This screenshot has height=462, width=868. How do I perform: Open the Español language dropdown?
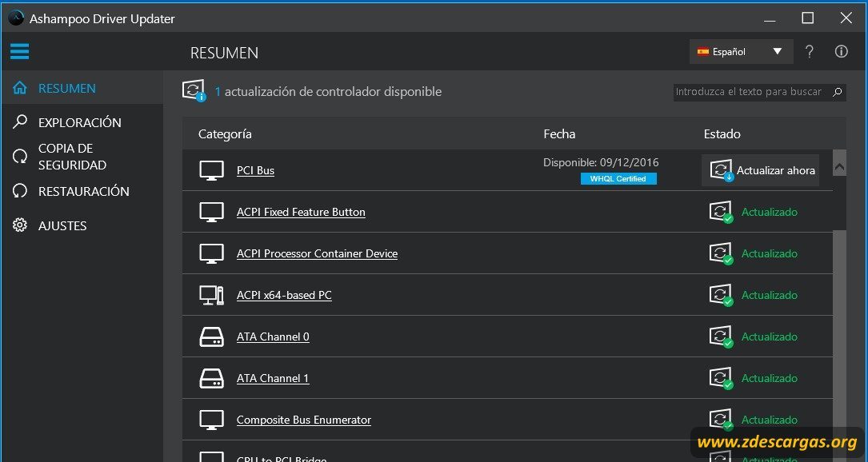[742, 51]
